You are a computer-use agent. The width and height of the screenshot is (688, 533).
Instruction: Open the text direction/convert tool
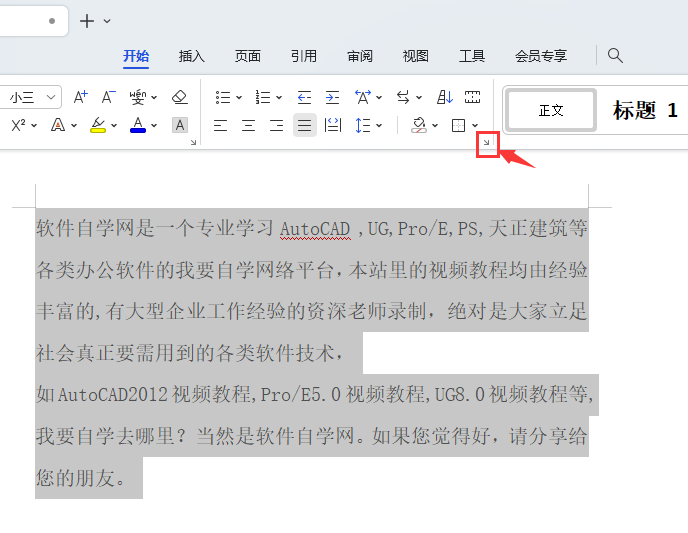click(403, 97)
